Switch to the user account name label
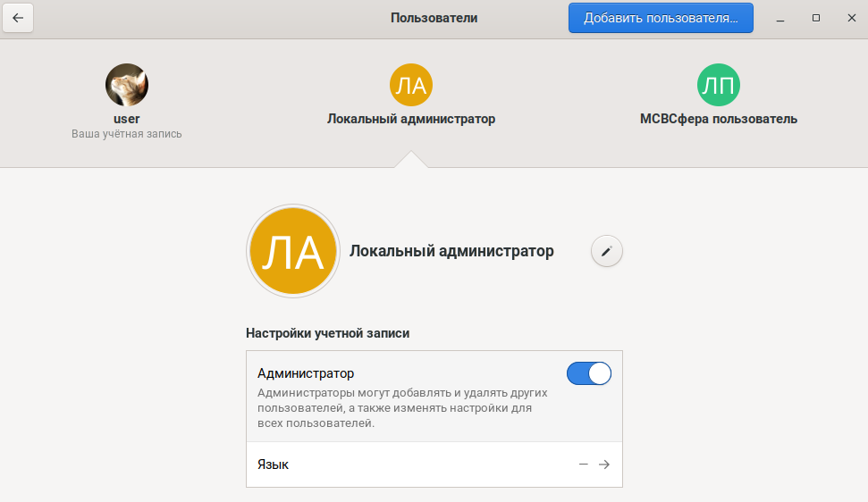The width and height of the screenshot is (868, 502). pyautogui.click(x=127, y=119)
